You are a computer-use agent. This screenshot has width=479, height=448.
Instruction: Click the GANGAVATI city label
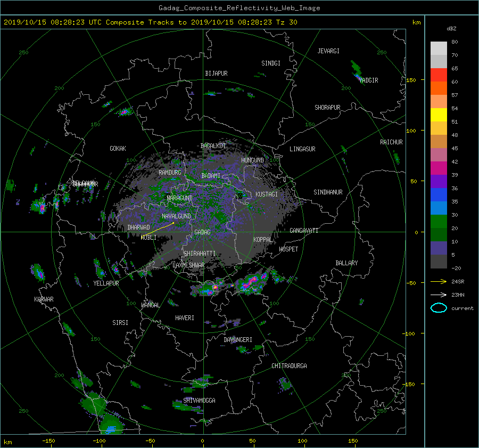coord(304,230)
